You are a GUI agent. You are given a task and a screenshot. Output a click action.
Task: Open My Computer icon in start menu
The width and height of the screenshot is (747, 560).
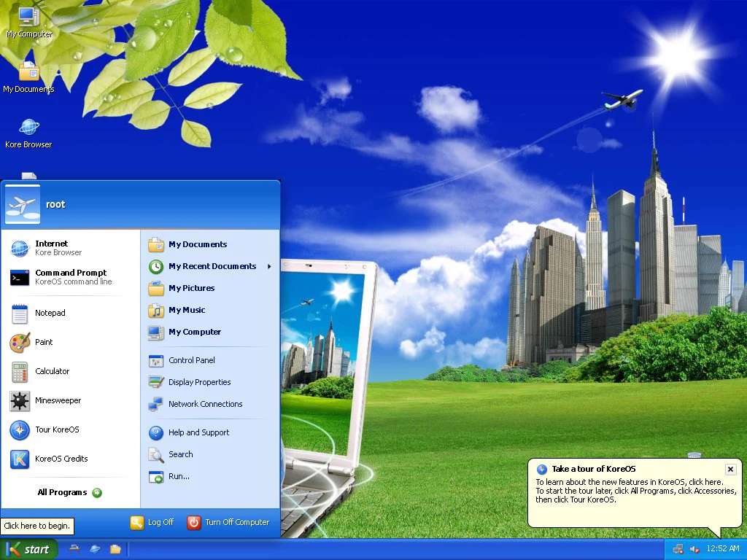pos(156,332)
